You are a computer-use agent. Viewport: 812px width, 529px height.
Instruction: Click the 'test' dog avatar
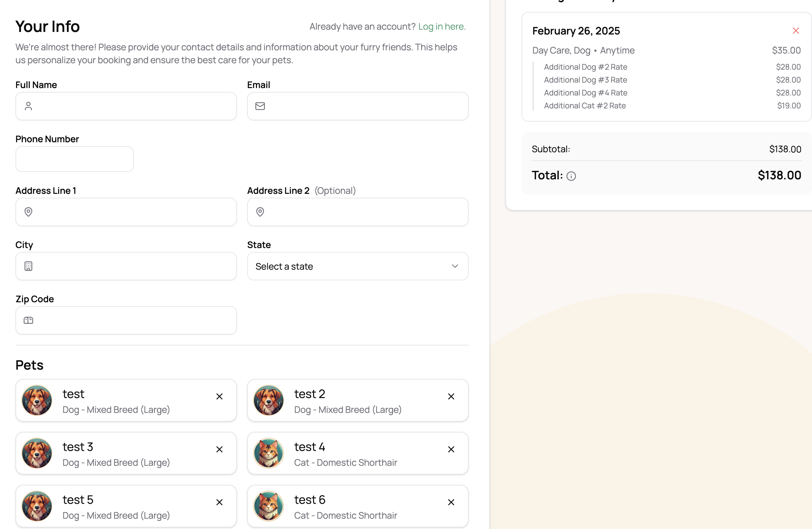[x=37, y=400]
